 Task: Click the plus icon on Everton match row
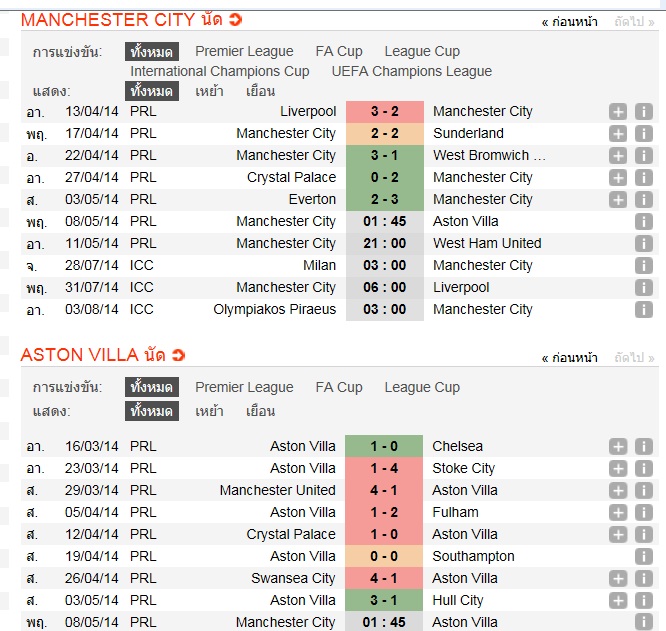pyautogui.click(x=618, y=200)
